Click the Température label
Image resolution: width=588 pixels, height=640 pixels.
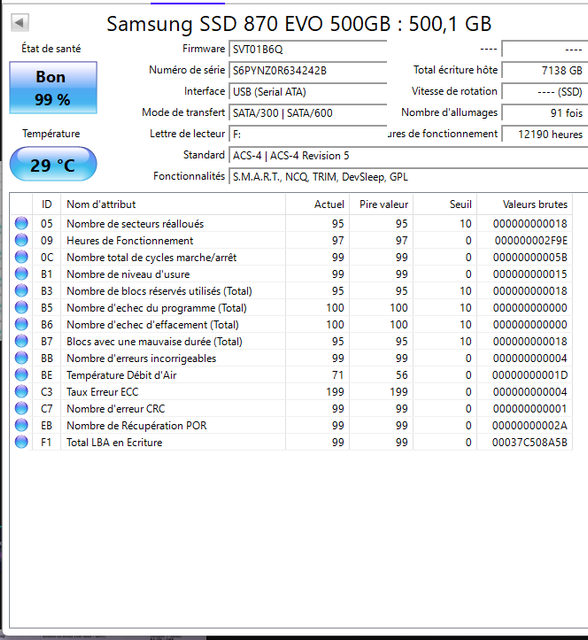(x=51, y=133)
